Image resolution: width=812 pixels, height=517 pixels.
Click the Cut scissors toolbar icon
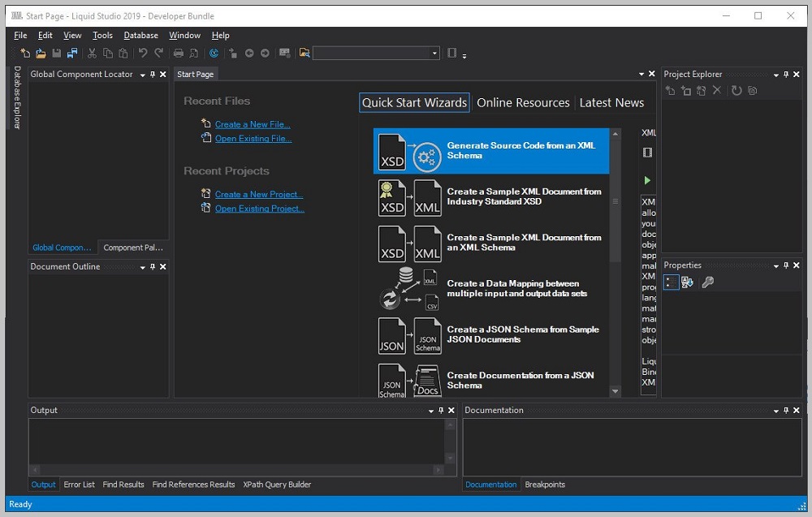93,53
